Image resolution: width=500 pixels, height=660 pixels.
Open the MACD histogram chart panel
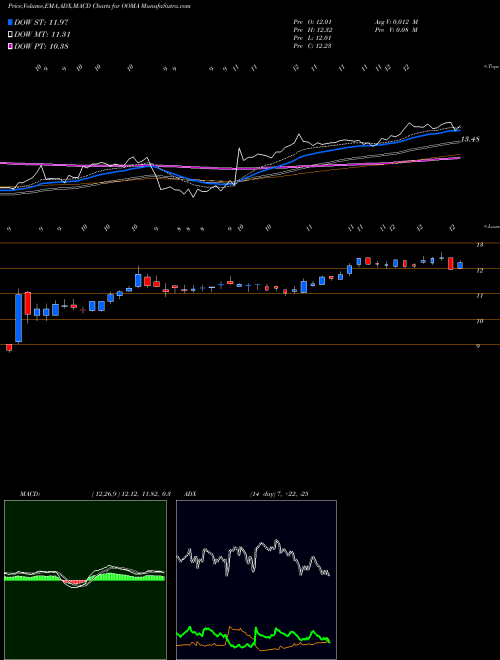click(85, 580)
